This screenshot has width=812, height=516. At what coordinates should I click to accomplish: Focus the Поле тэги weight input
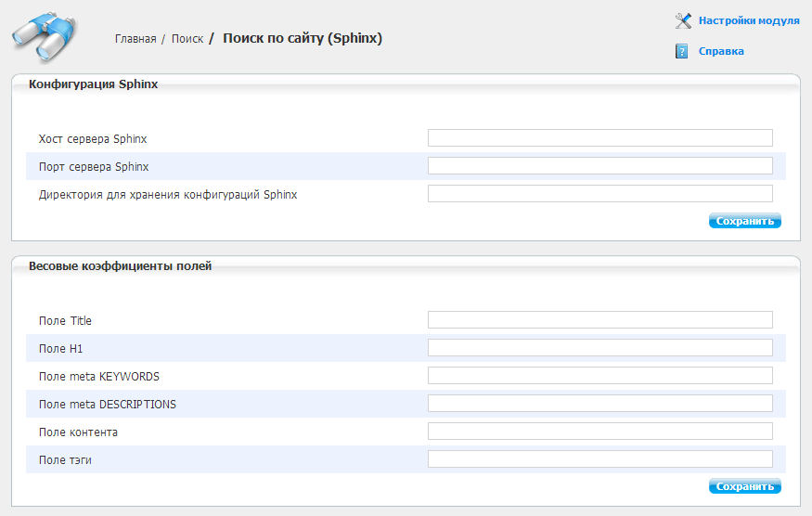(x=599, y=459)
